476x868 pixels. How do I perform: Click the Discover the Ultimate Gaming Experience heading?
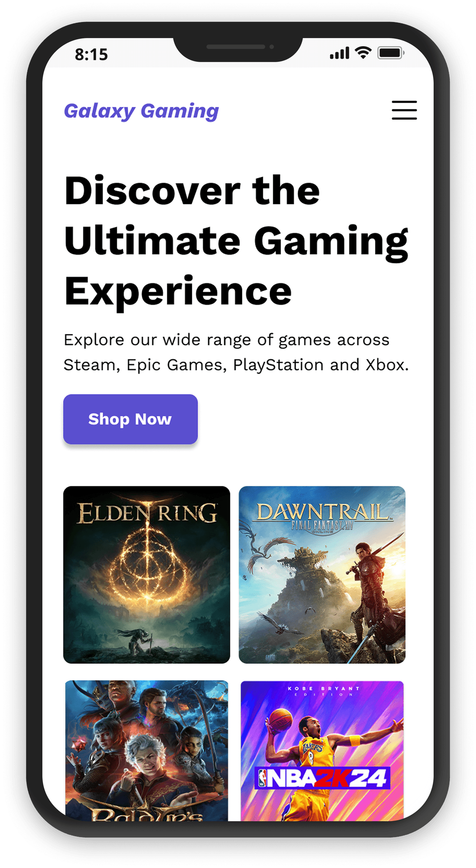tap(236, 241)
